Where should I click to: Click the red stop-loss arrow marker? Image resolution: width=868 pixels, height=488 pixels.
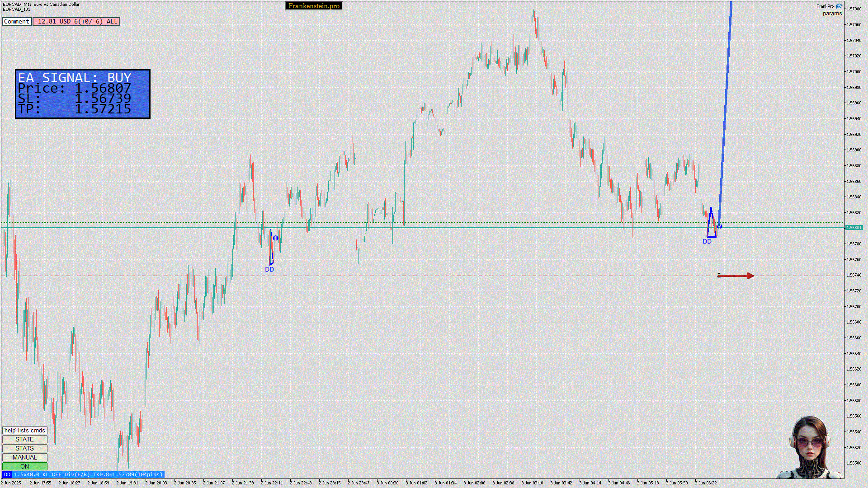tap(738, 276)
